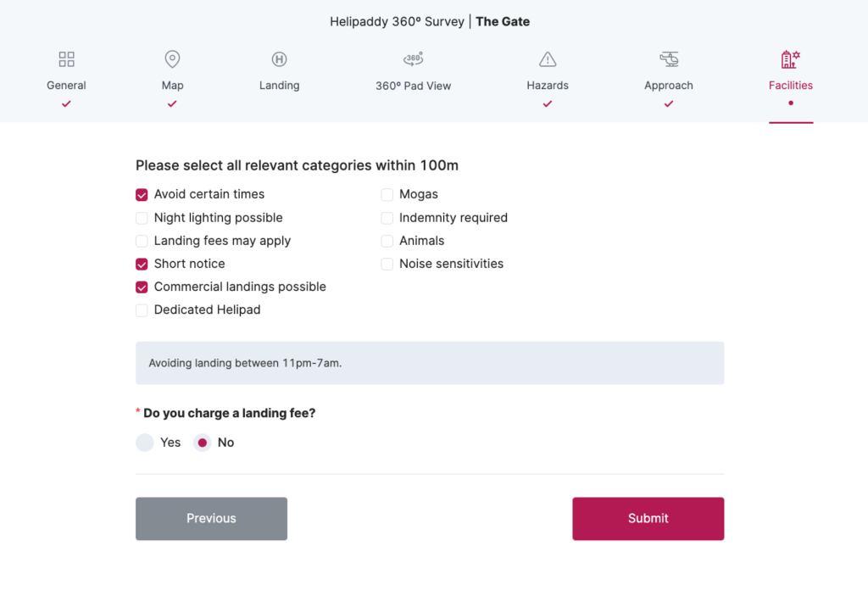Click the Hazards warning triangle icon
Viewport: 868px width, 591px height.
[x=548, y=59]
